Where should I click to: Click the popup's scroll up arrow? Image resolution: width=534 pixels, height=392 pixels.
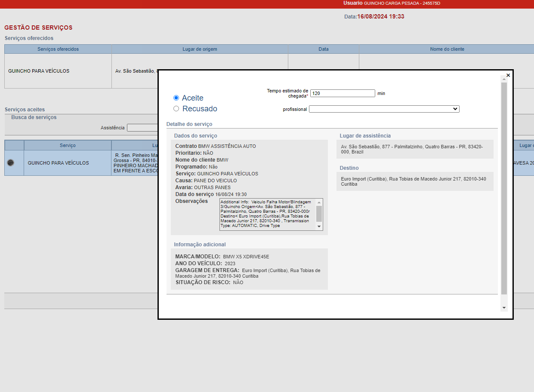(x=504, y=79)
